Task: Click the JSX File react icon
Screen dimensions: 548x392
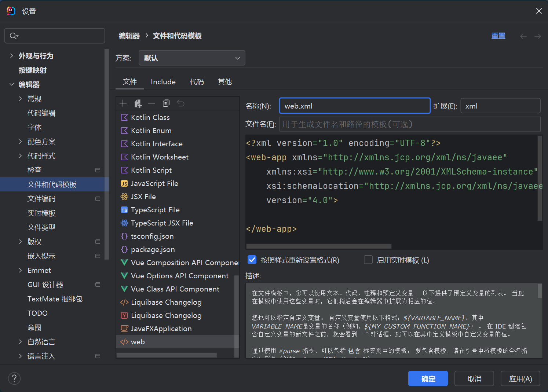Action: [x=124, y=197]
